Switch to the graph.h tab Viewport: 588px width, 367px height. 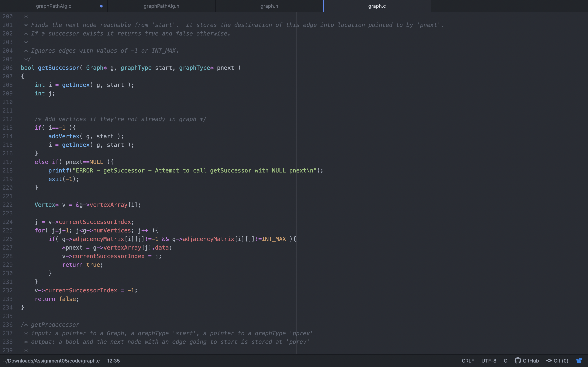[x=269, y=6]
